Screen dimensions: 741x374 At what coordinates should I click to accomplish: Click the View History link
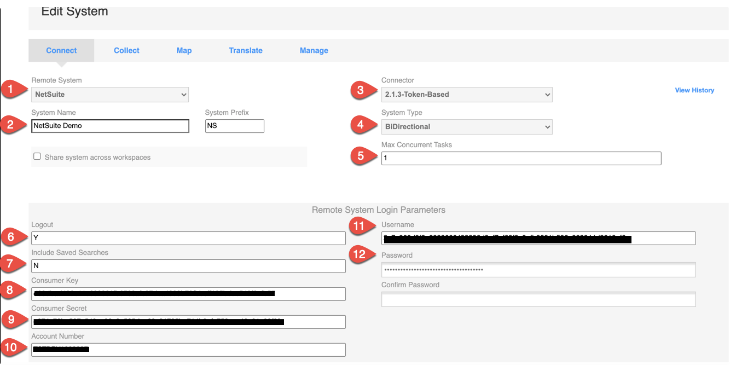[x=694, y=90]
